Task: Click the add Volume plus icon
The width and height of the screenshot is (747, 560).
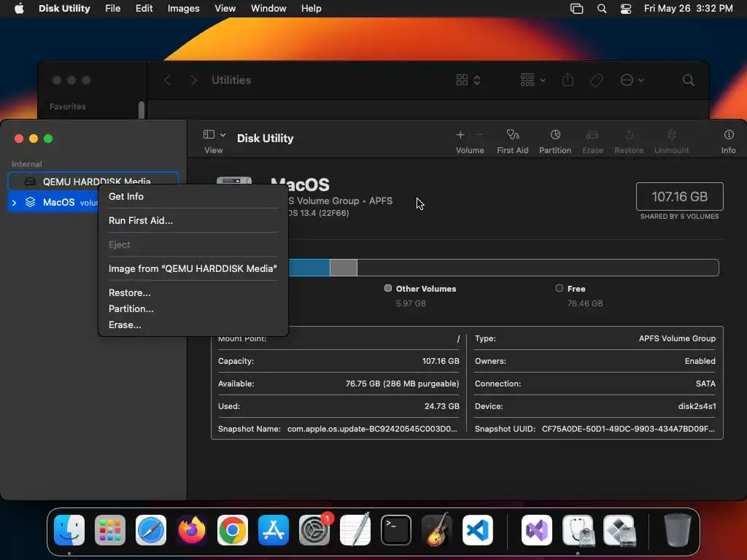Action: 460,135
